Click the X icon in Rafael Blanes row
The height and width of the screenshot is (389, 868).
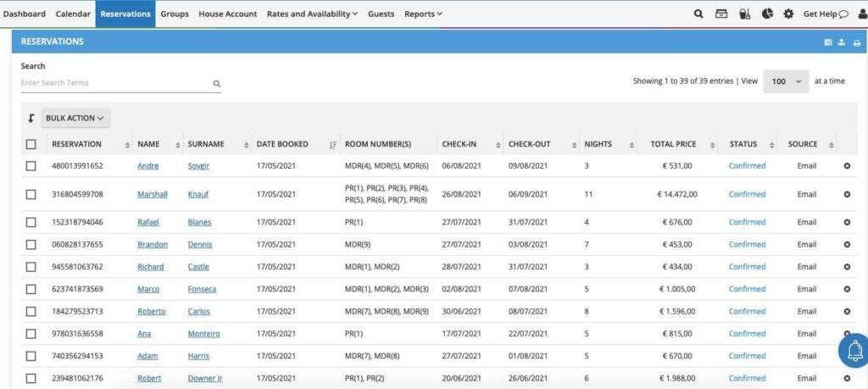pos(847,222)
